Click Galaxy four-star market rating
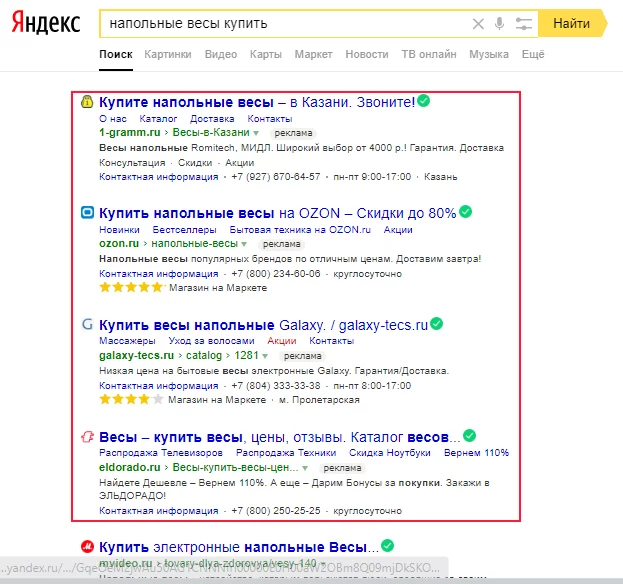 131,399
